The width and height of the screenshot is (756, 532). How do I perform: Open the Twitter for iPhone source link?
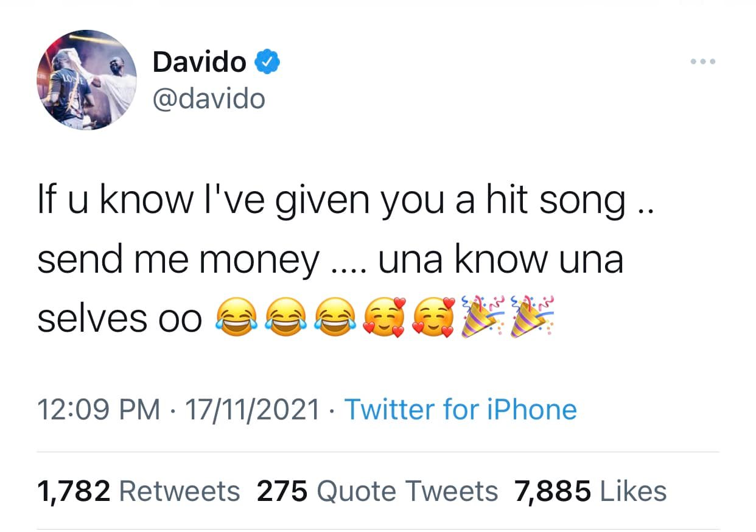point(461,409)
